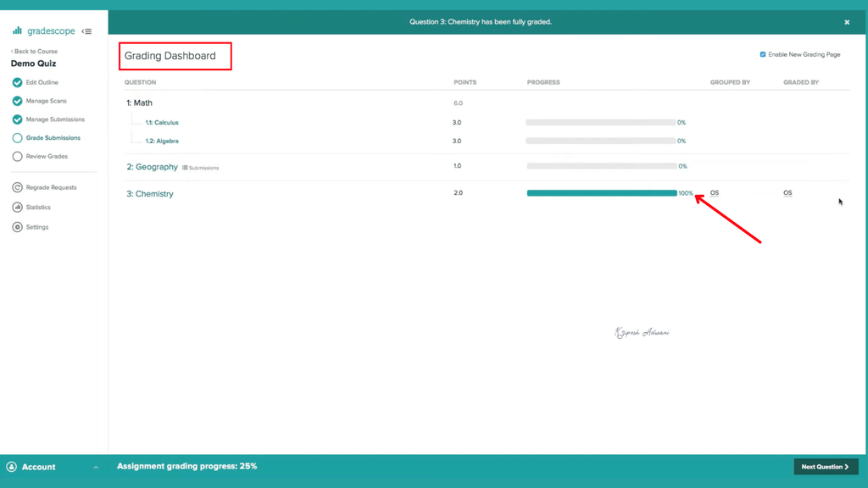Click the Grade Submissions circle icon
868x488 pixels.
[x=17, y=138]
